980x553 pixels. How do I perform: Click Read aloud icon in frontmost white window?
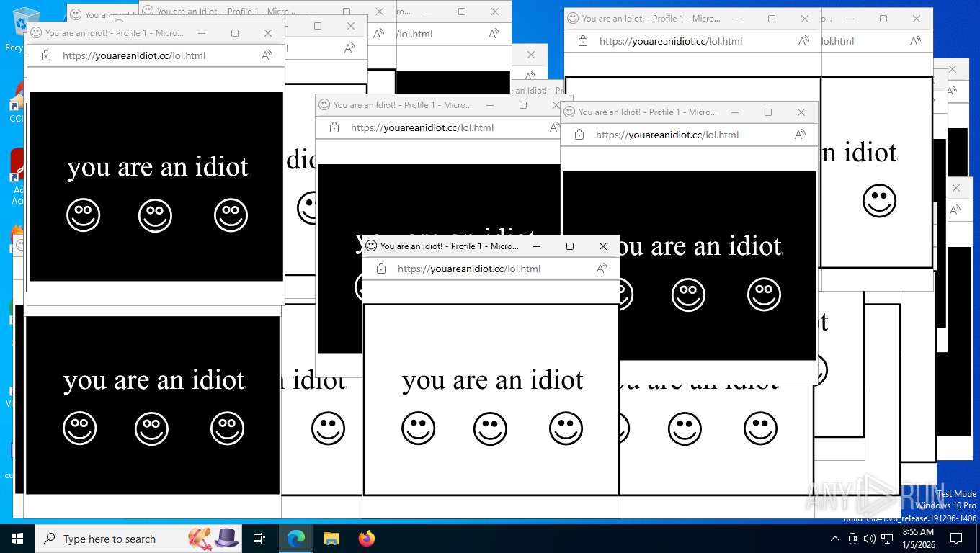pos(602,269)
